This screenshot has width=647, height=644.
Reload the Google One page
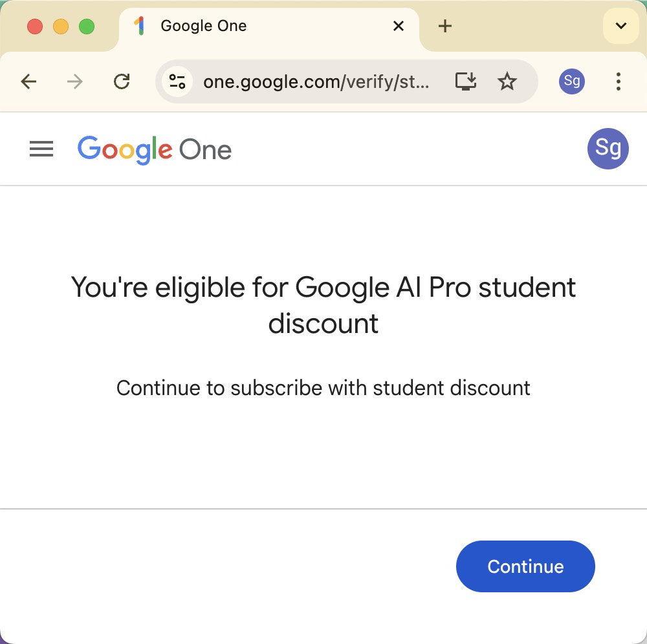pos(122,81)
